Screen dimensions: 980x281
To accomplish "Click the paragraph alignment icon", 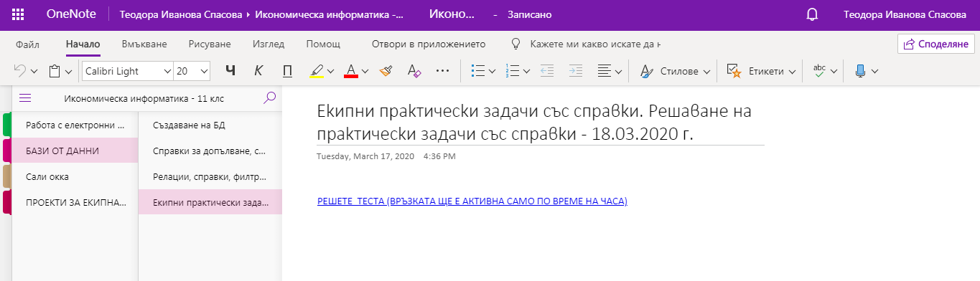I will 605,71.
